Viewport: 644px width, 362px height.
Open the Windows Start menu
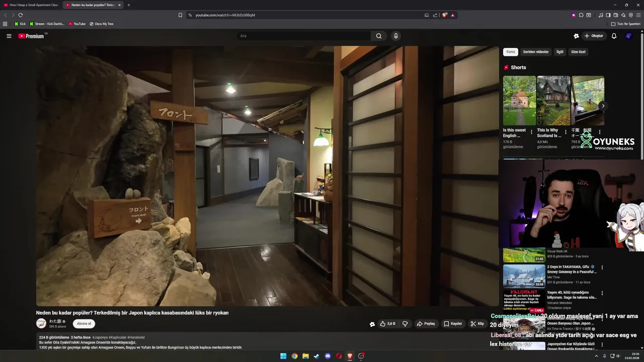point(283,356)
